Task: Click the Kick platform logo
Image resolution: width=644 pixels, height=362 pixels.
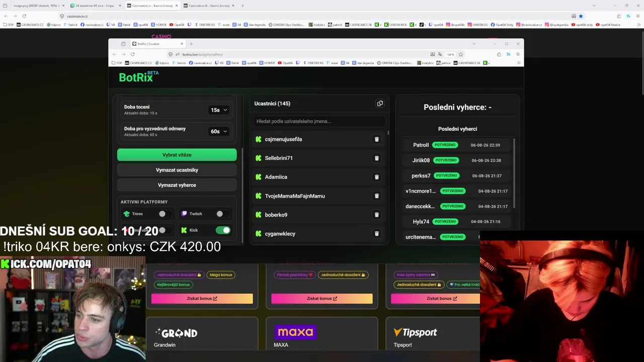Action: (x=184, y=230)
